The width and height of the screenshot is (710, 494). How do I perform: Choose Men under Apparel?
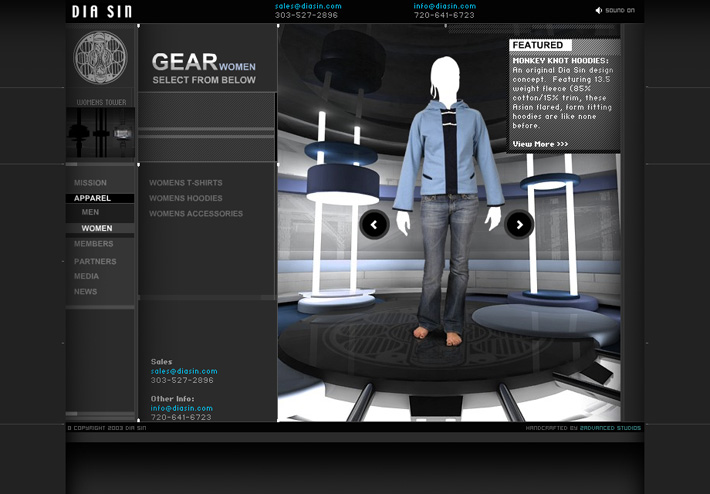tap(91, 212)
